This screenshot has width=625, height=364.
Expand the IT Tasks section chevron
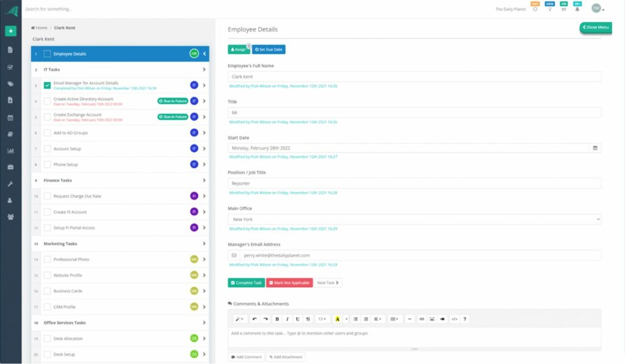[204, 70]
